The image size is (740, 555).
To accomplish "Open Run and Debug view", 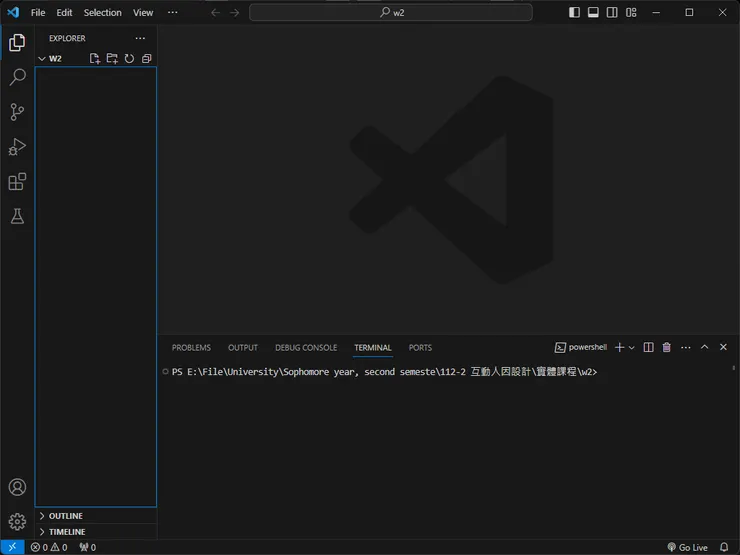I will tap(17, 147).
